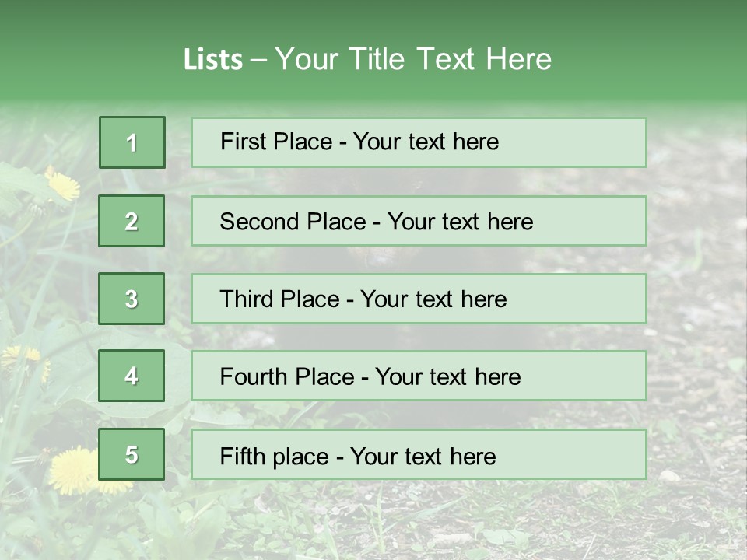Select the number 2 box

pyautogui.click(x=132, y=221)
